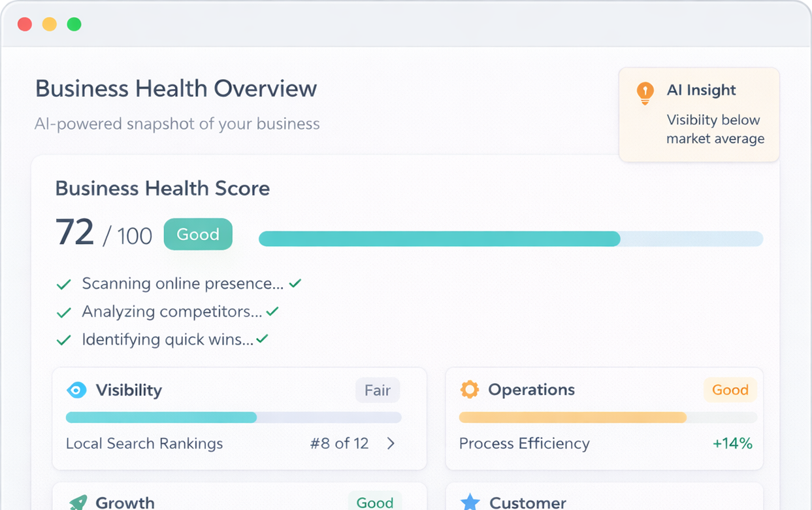Open the AI Insight card
Screen dimensions: 812x510
[699, 114]
